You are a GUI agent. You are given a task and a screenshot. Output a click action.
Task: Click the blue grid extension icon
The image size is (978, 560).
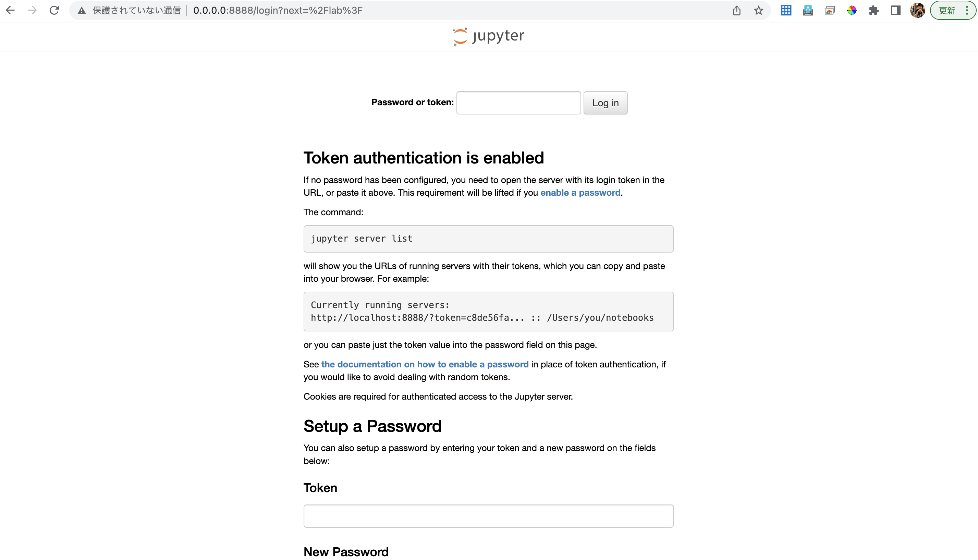786,10
